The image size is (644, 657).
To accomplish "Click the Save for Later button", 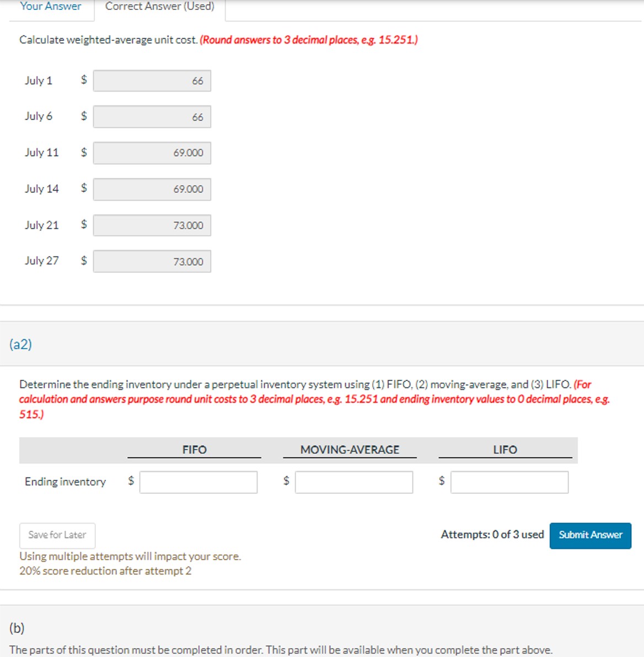I will (57, 535).
